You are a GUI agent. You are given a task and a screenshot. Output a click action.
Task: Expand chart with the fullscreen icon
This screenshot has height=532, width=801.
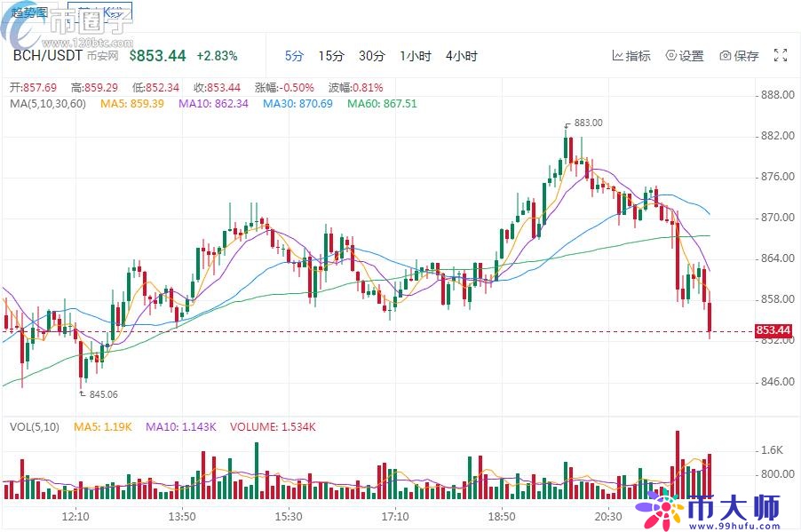pos(781,56)
